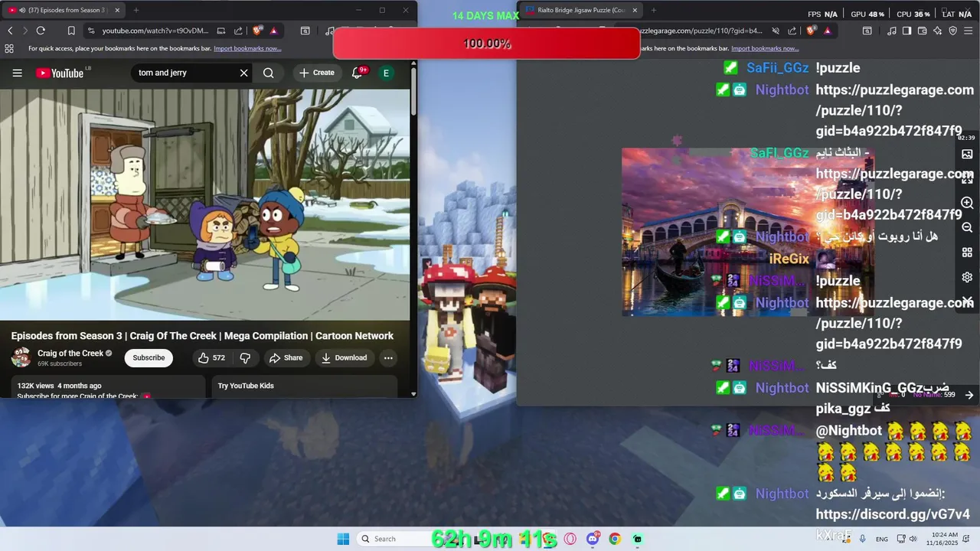This screenshot has height=551, width=980.
Task: Open more actions for the video
Action: 388,357
